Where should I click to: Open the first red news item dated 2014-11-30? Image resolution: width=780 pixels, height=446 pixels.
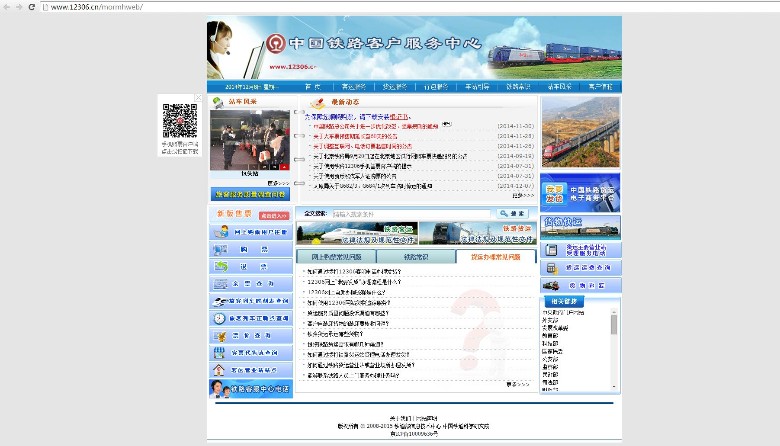(x=376, y=126)
